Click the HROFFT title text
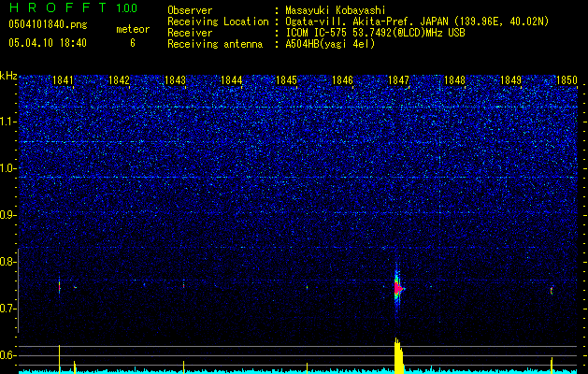This screenshot has width=588, height=374. [x=60, y=7]
